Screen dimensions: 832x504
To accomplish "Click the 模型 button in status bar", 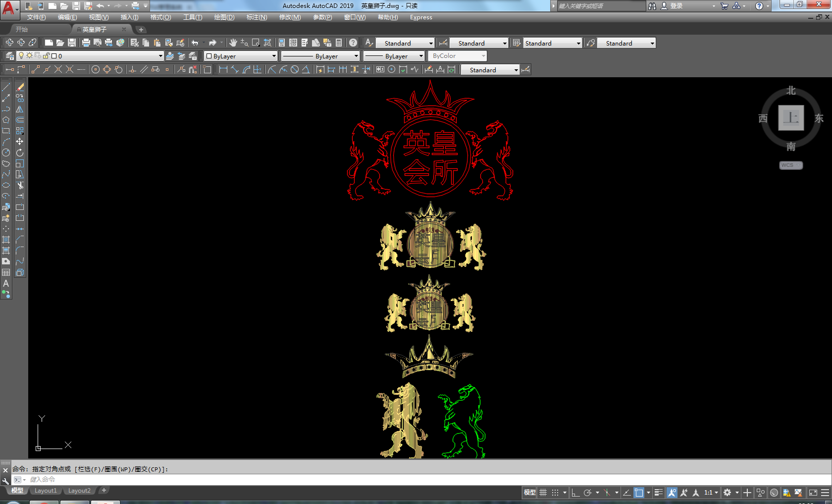I will tap(530, 493).
